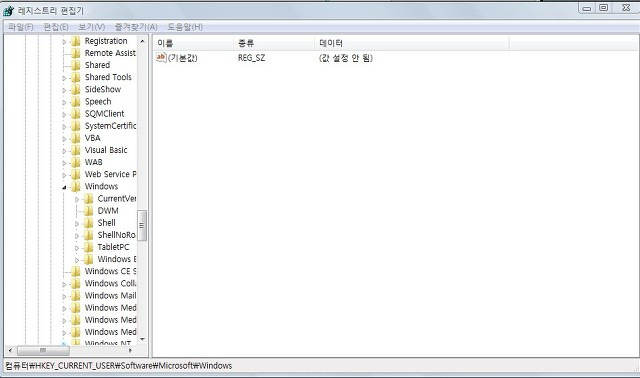This screenshot has height=378, width=640.
Task: Select the ShellNoRo folder icon
Action: click(x=89, y=235)
